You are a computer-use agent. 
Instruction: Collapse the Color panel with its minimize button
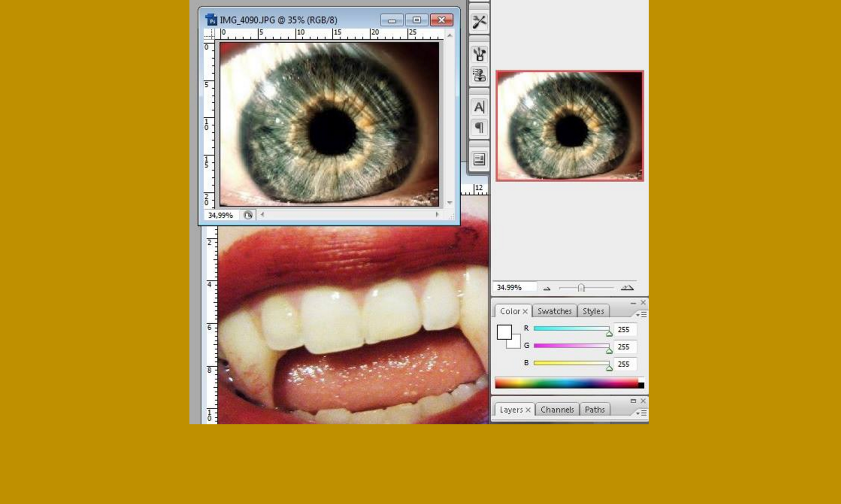[x=634, y=303]
